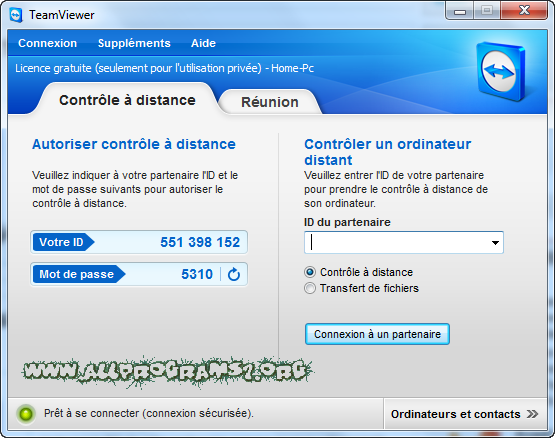Click Autoriser contrôle à distance heading
The height and width of the screenshot is (438, 555).
[134, 144]
